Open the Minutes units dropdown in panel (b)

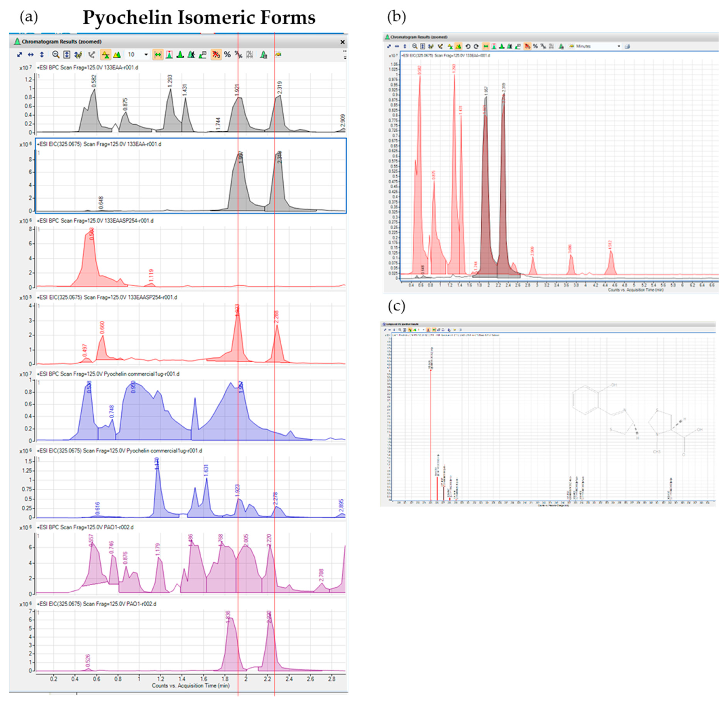pyautogui.click(x=619, y=46)
